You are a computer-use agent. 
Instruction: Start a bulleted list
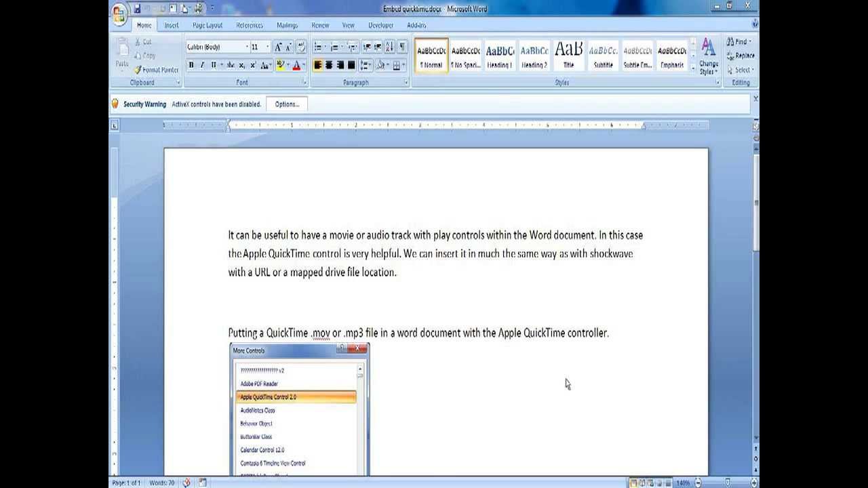(x=319, y=47)
